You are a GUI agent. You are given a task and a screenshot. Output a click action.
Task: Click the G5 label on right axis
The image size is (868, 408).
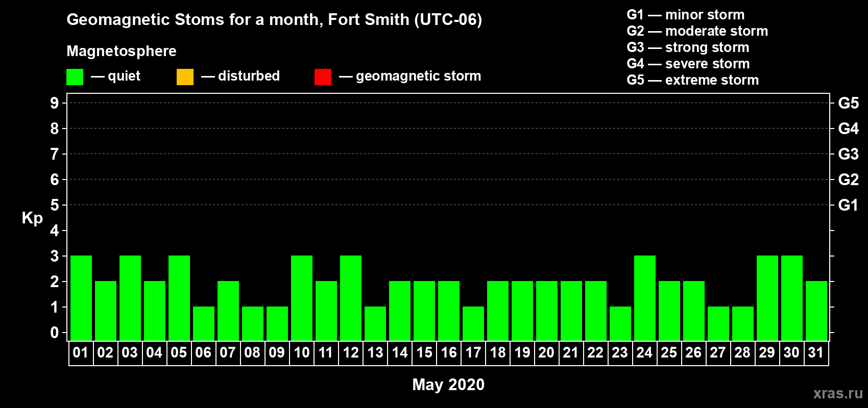pos(849,103)
